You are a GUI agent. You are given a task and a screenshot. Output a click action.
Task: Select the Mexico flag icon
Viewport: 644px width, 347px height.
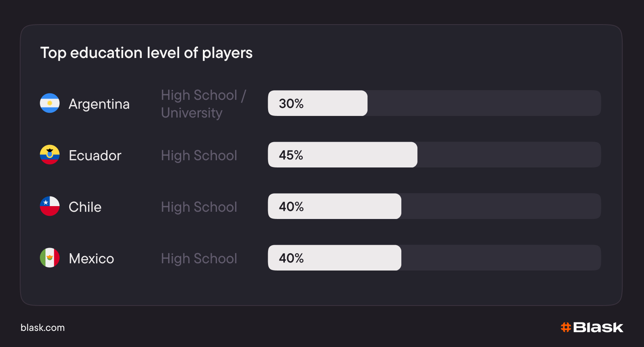(x=50, y=258)
